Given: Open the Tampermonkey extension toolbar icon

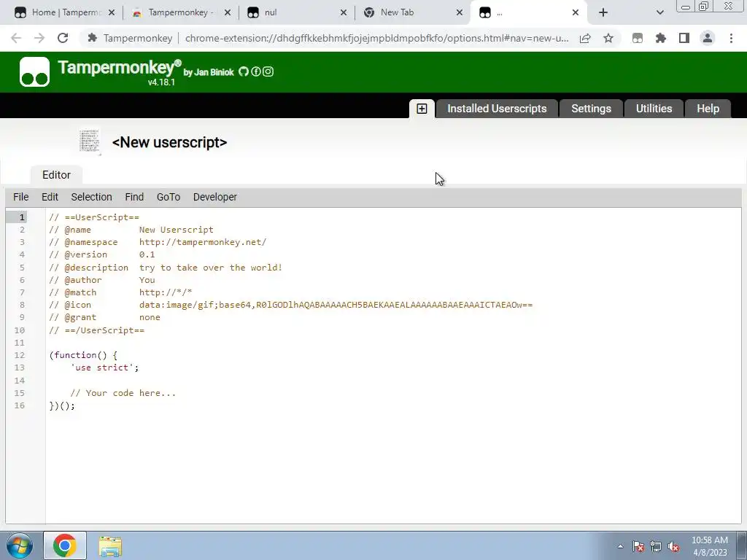Looking at the screenshot, I should click(638, 38).
